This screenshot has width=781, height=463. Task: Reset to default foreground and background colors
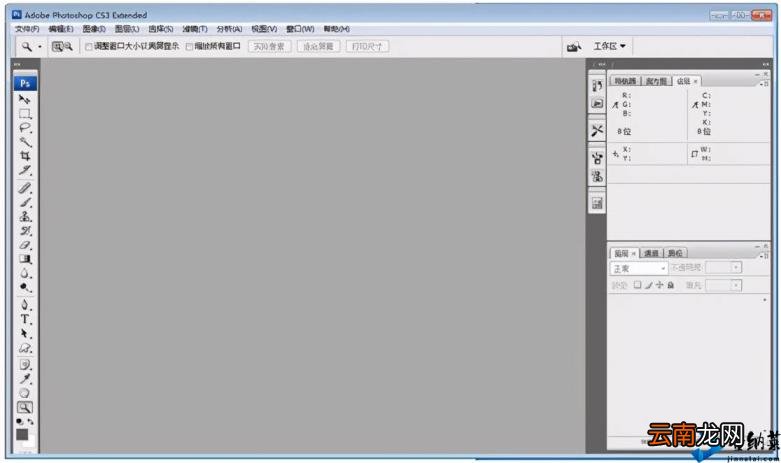point(19,422)
